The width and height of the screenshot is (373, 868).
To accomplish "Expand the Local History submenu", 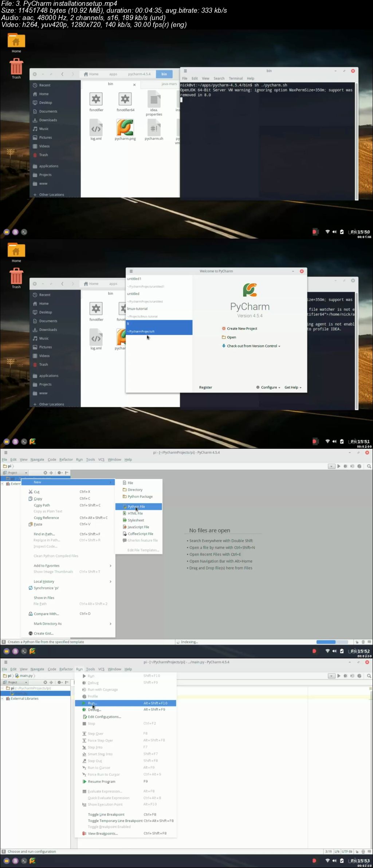I will tap(68, 581).
